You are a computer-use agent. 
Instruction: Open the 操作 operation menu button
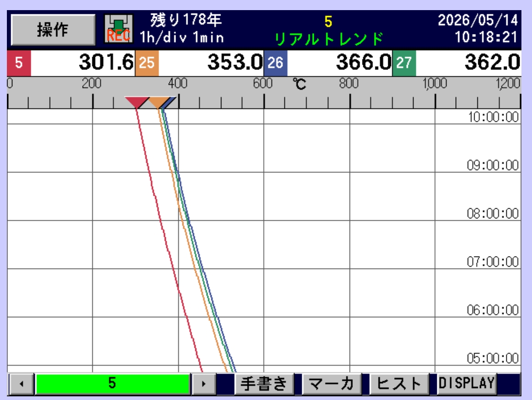tap(53, 29)
